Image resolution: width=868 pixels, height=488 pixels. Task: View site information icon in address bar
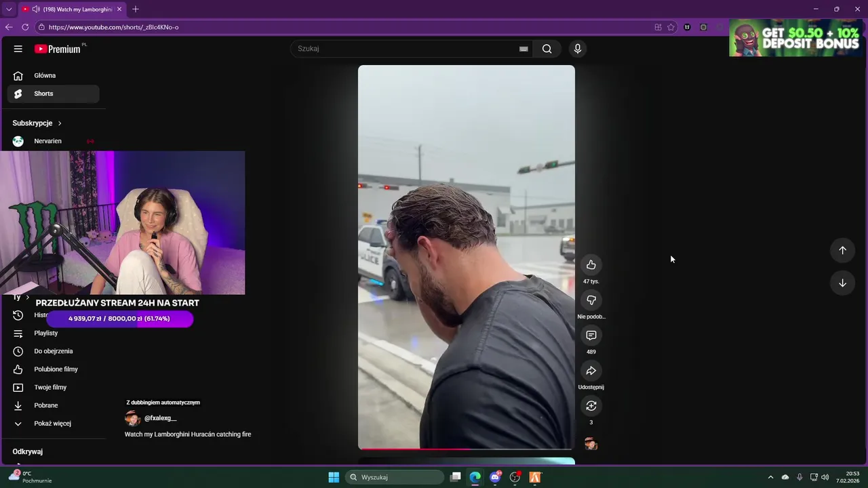(x=41, y=27)
